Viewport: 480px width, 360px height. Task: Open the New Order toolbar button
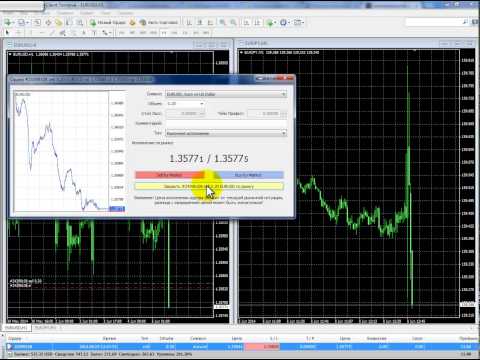pos(108,22)
